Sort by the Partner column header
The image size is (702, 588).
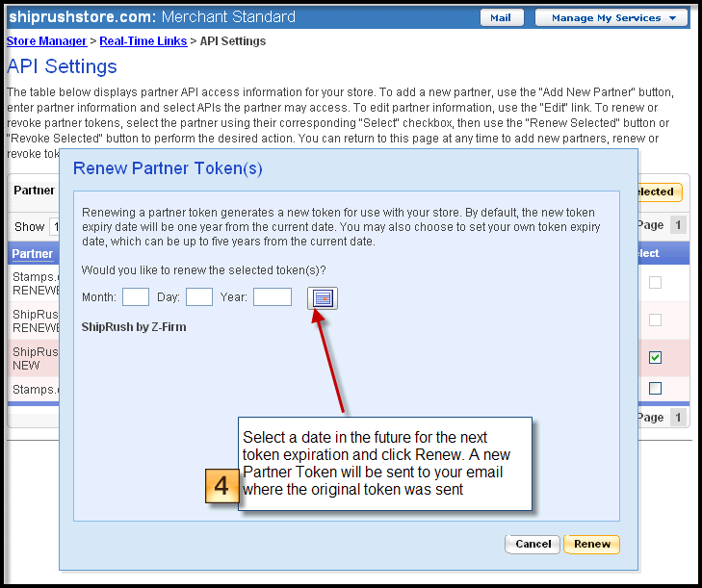click(32, 254)
